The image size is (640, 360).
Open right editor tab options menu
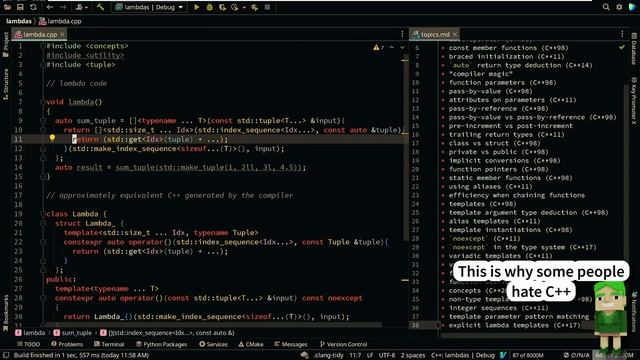(x=622, y=34)
